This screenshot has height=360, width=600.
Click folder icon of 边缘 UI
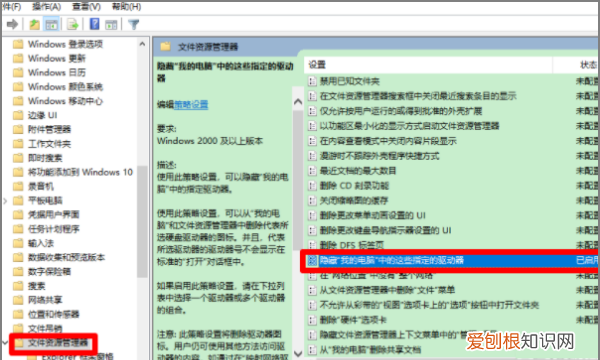18,115
